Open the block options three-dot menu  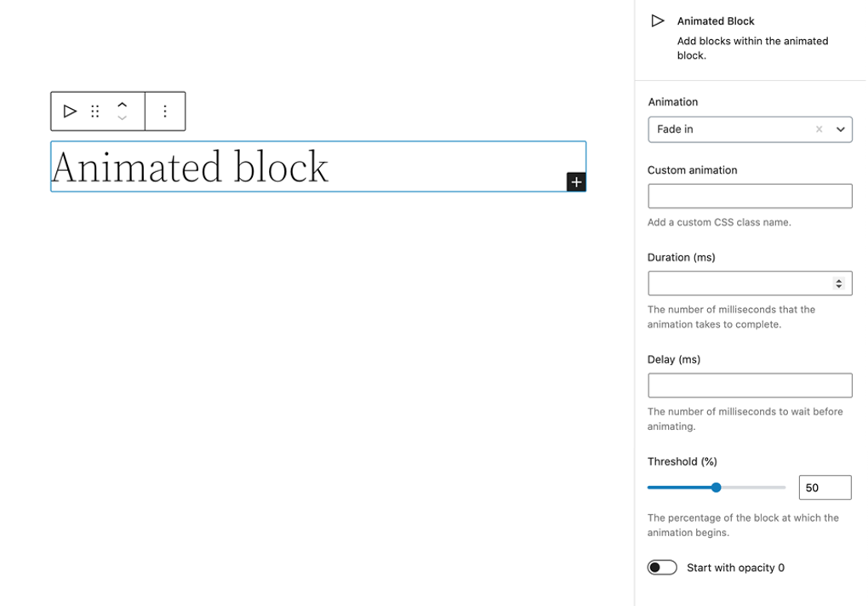coord(165,111)
